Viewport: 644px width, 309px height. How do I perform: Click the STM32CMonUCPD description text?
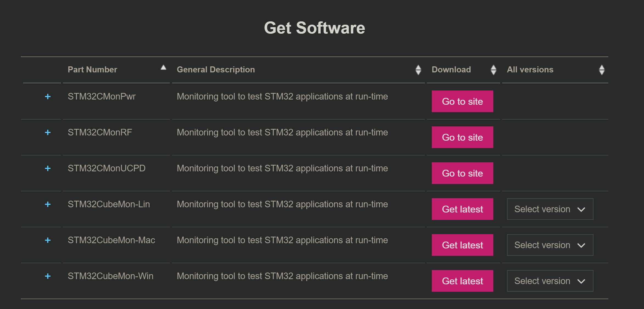pyautogui.click(x=282, y=168)
